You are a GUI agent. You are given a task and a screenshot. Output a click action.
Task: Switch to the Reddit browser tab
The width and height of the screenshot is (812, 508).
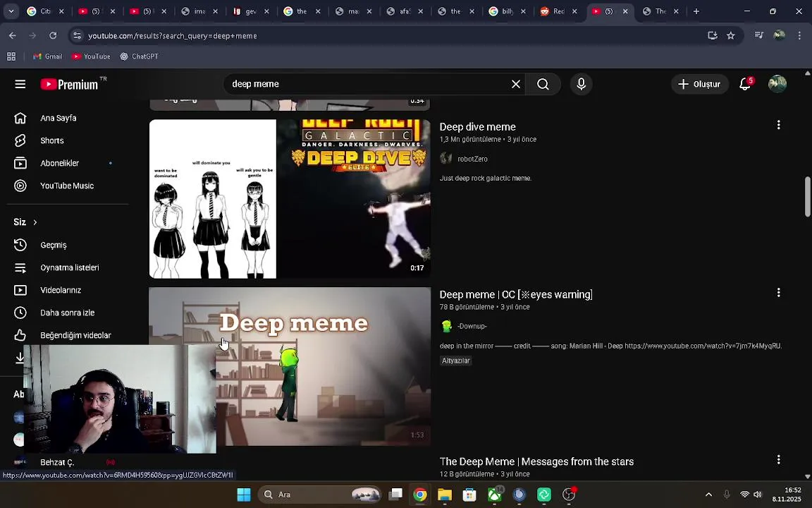tap(553, 11)
